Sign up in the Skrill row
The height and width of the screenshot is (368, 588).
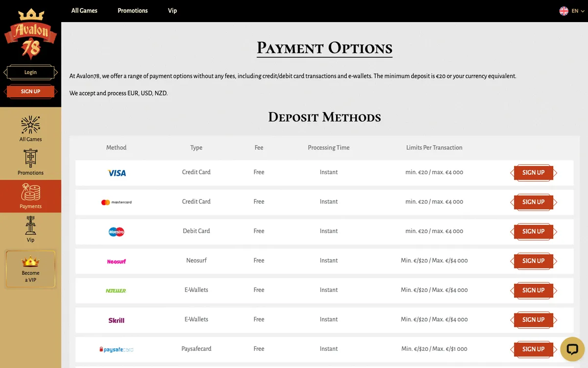point(534,320)
